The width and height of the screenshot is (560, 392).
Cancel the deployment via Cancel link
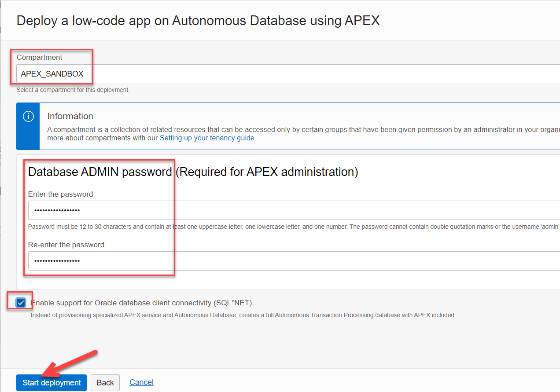pyautogui.click(x=141, y=382)
